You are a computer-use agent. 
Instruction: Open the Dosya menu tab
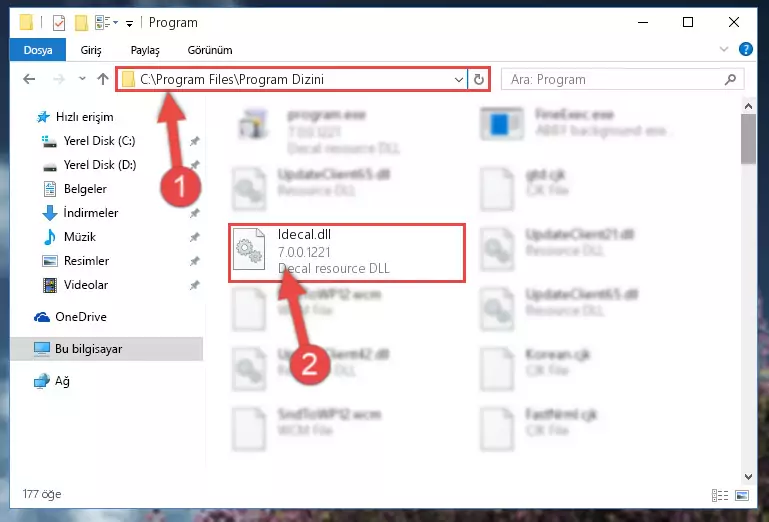click(x=38, y=50)
